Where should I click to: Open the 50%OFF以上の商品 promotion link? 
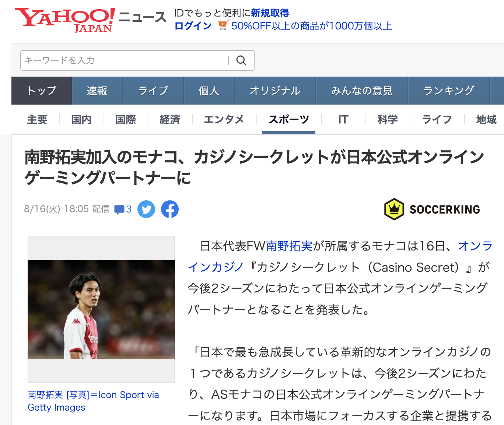312,26
